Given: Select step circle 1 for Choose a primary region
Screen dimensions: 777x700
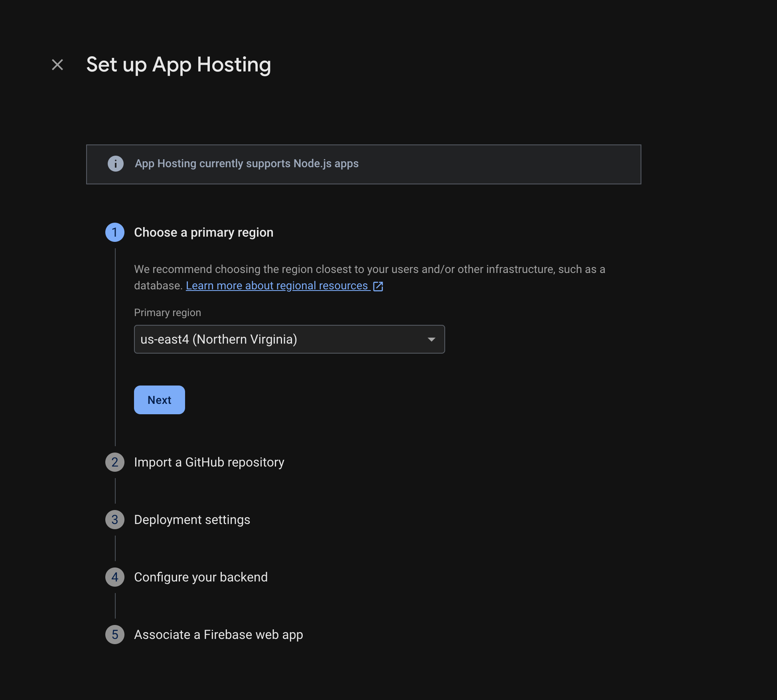Looking at the screenshot, I should click(x=115, y=232).
